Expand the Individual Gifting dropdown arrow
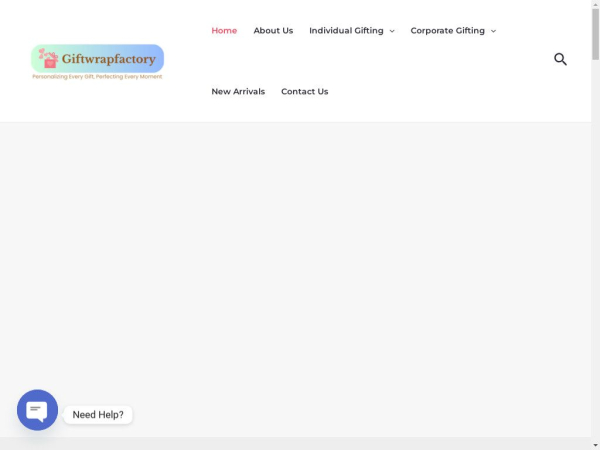 pos(392,31)
